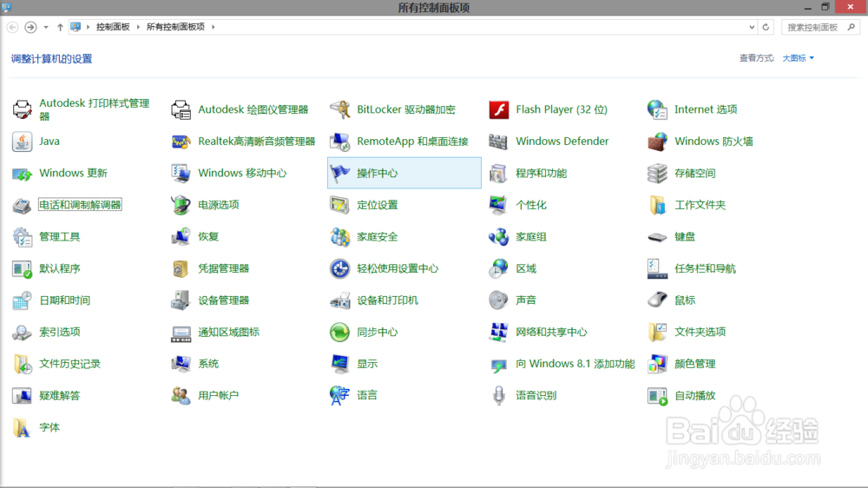868x488 pixels.
Task: Click the 调整计算机的设置 heading text
Action: [x=51, y=59]
